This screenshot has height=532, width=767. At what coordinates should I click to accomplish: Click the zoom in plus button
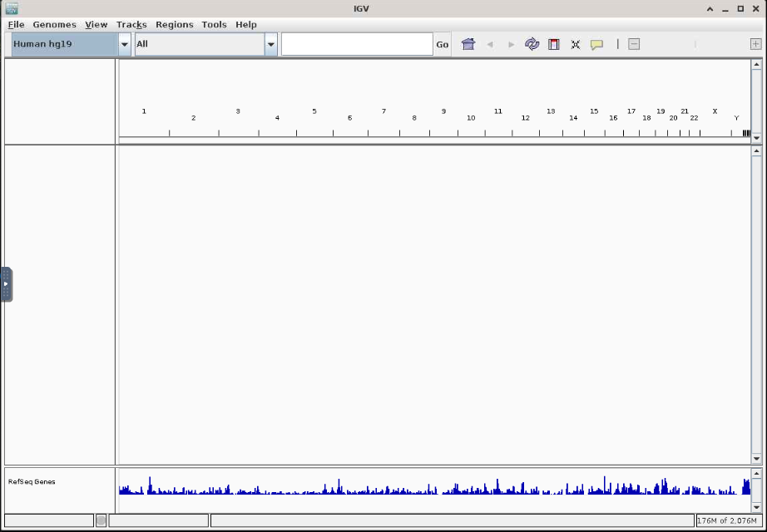(755, 44)
